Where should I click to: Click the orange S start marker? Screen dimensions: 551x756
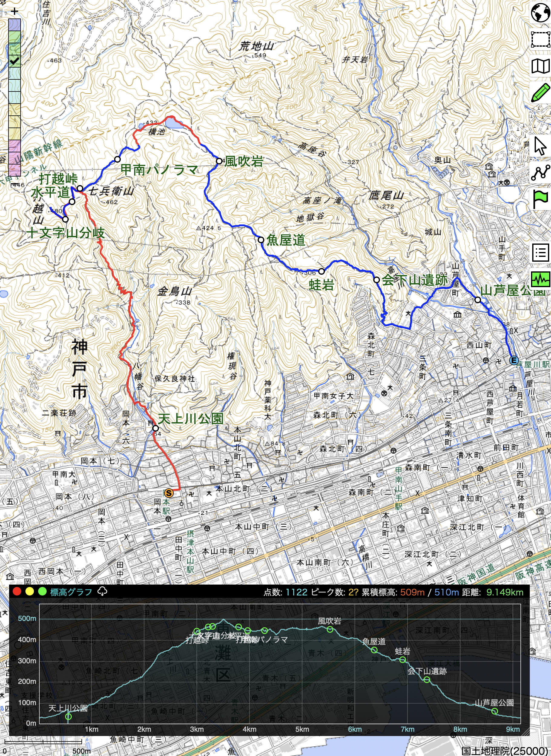pyautogui.click(x=169, y=493)
